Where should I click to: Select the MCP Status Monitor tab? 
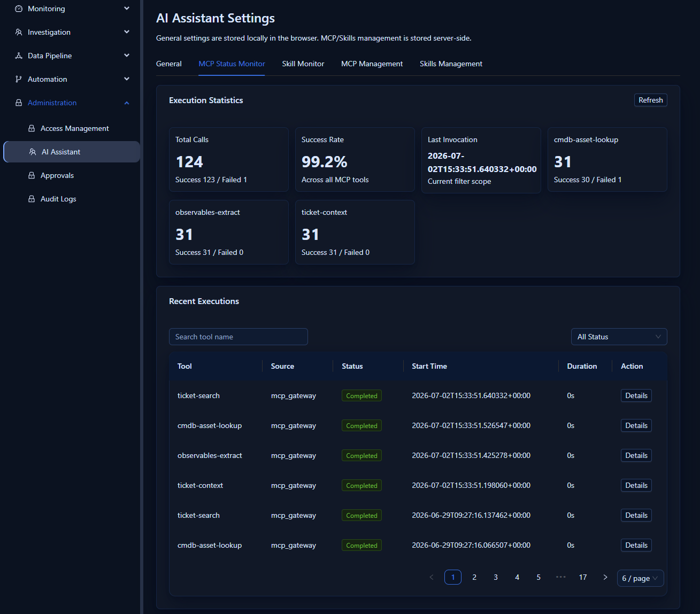coord(232,64)
